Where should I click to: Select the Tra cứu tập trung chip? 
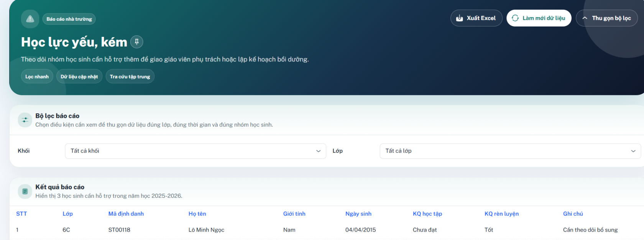[x=130, y=76]
